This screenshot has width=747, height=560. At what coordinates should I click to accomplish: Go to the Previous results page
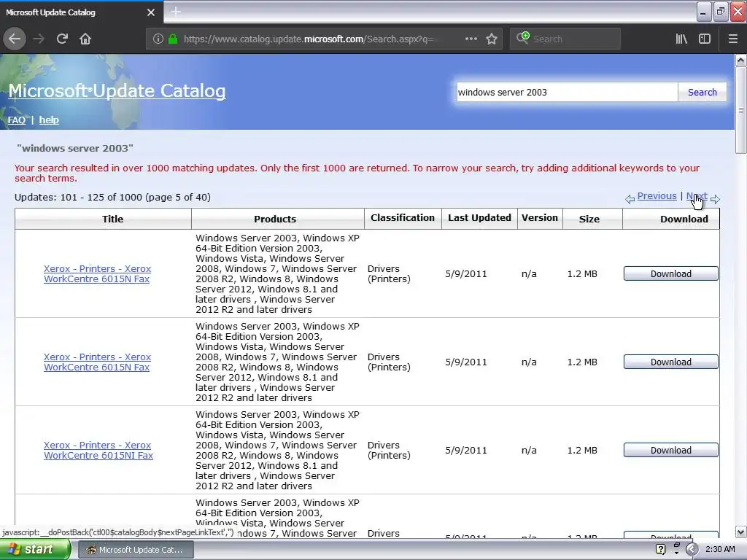[657, 195]
